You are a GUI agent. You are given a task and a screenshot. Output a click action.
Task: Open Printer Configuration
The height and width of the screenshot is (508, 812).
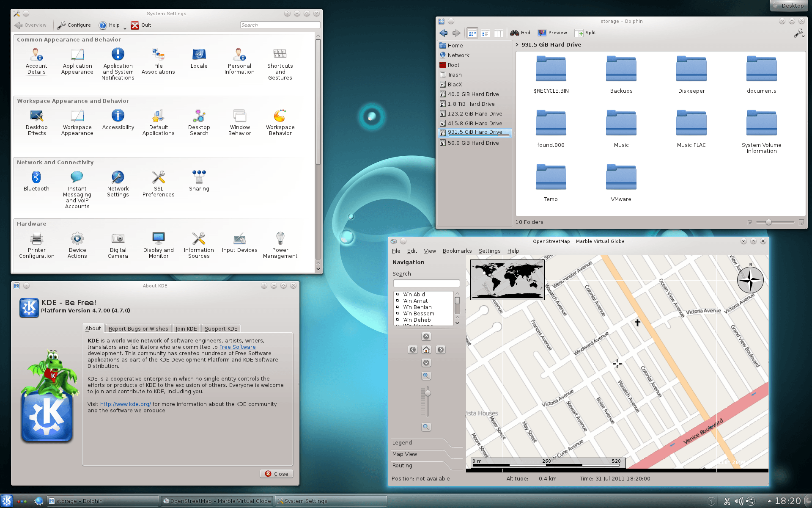tap(36, 245)
